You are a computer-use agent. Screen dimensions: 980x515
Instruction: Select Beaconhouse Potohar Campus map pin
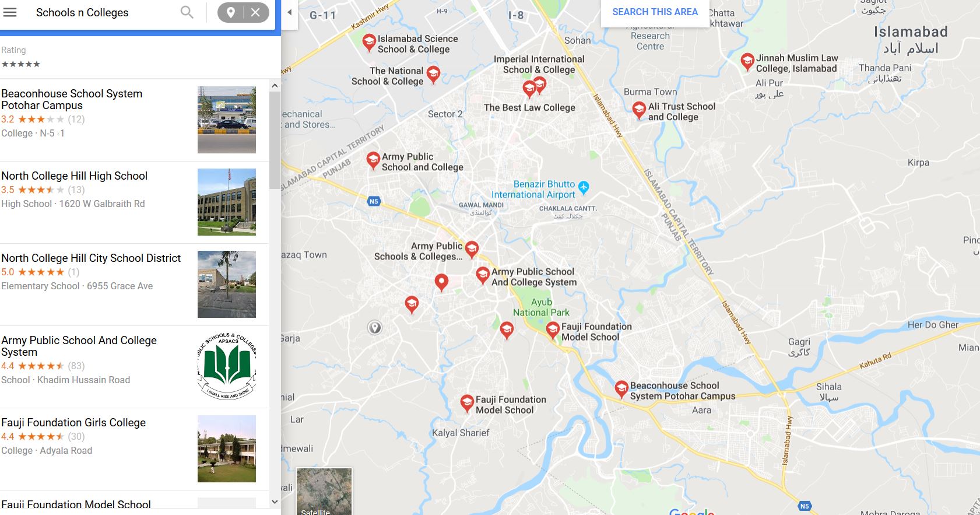(x=621, y=388)
